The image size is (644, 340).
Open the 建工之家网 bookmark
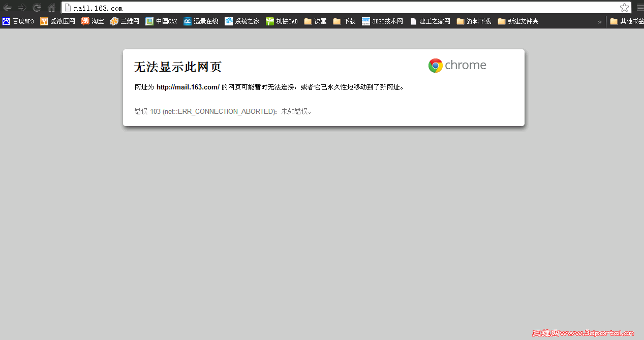430,21
